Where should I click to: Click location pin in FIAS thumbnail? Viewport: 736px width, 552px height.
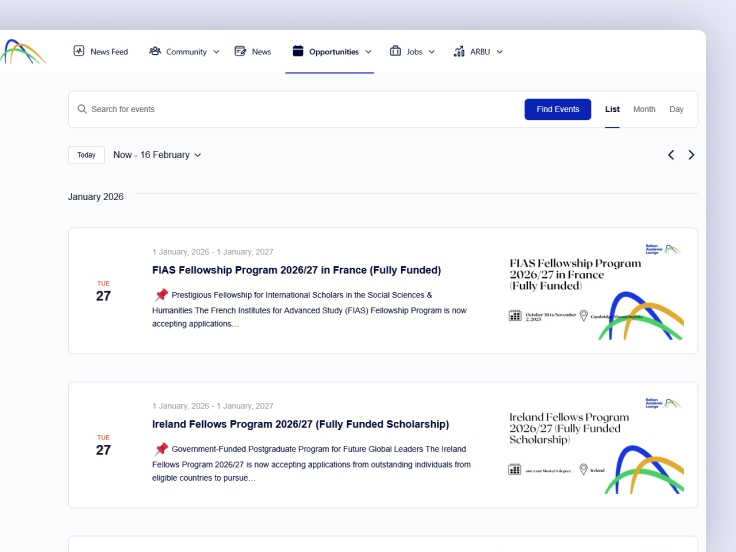coord(583,315)
